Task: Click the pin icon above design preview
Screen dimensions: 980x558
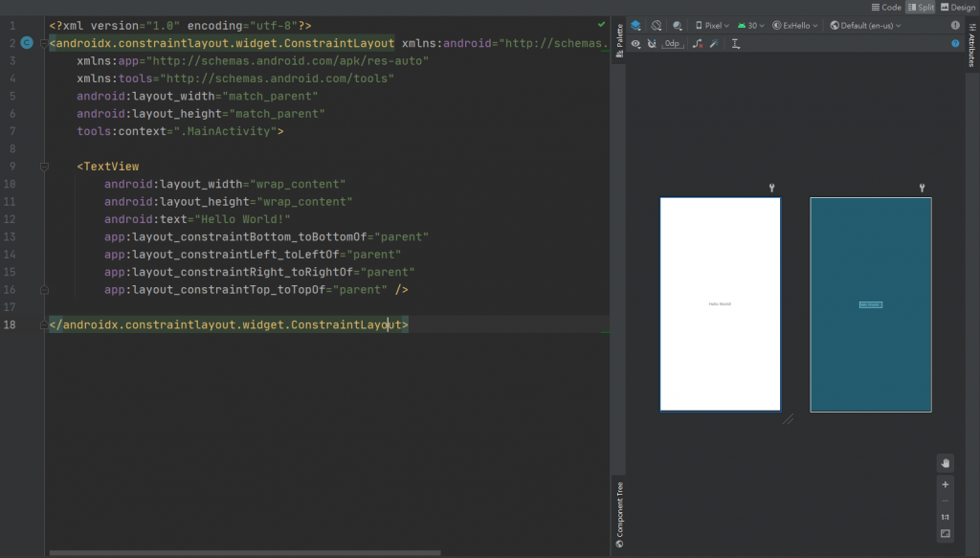Action: click(772, 188)
